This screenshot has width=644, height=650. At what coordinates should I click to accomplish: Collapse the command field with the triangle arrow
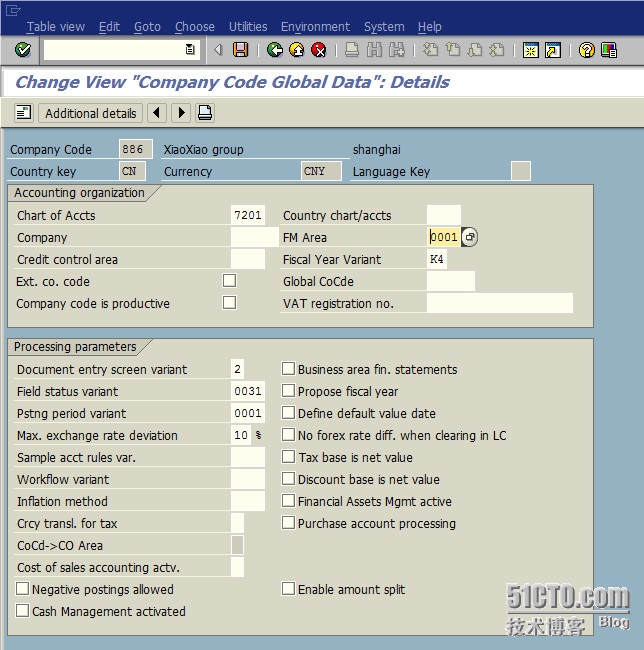[x=218, y=50]
